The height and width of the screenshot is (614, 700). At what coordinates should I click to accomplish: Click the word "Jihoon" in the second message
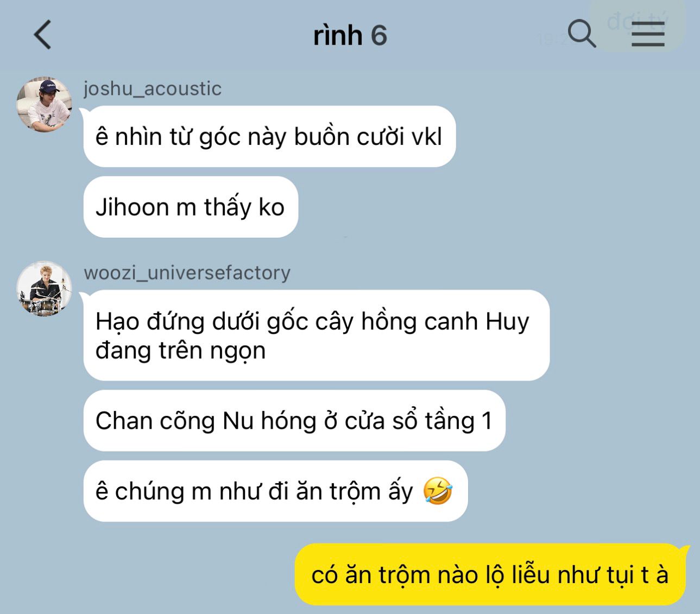click(x=132, y=207)
